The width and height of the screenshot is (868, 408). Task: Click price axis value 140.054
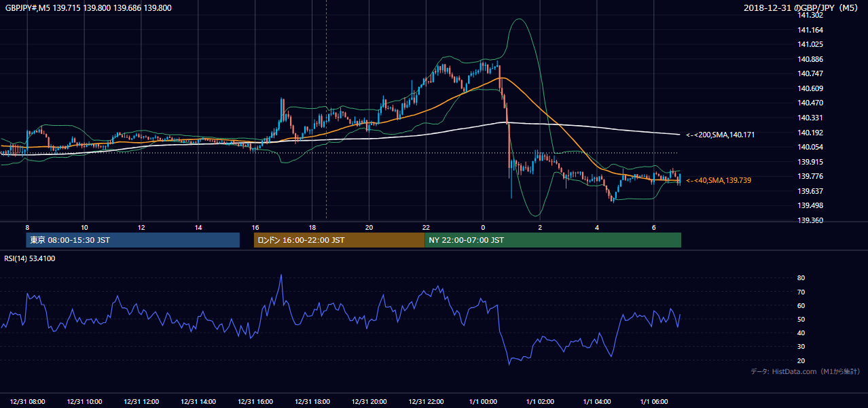(810, 147)
